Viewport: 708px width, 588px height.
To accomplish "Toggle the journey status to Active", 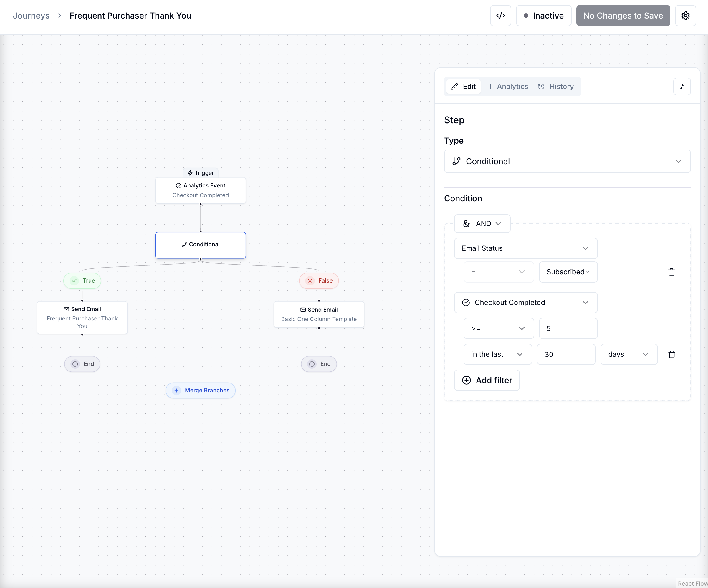I will 542,15.
